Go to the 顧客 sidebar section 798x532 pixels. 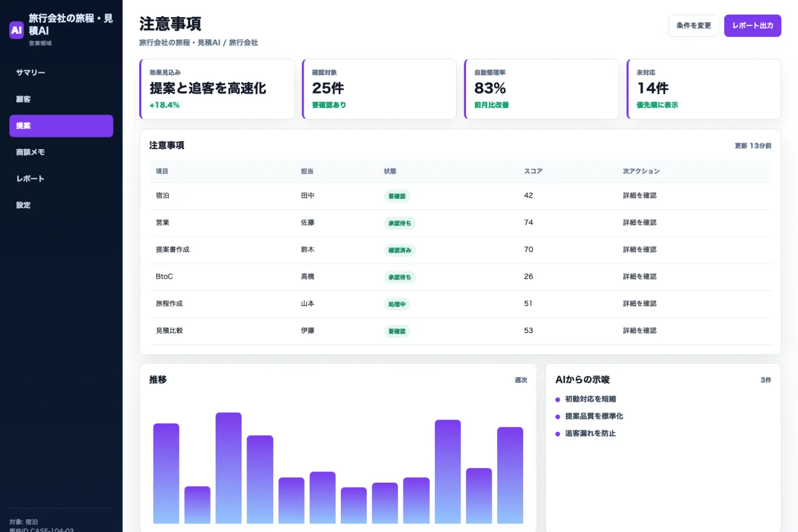coord(61,99)
